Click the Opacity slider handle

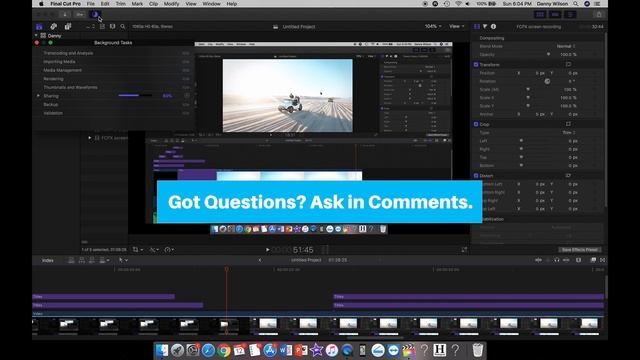click(x=548, y=54)
